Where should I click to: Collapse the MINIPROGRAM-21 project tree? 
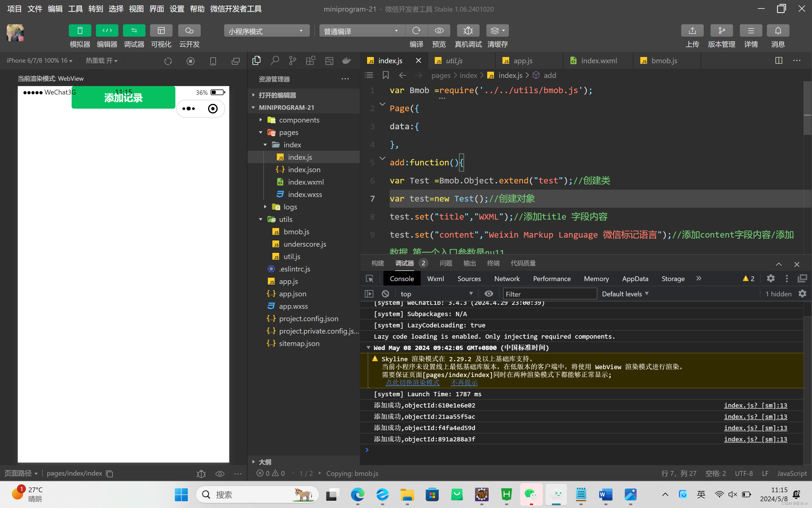[x=304, y=108]
